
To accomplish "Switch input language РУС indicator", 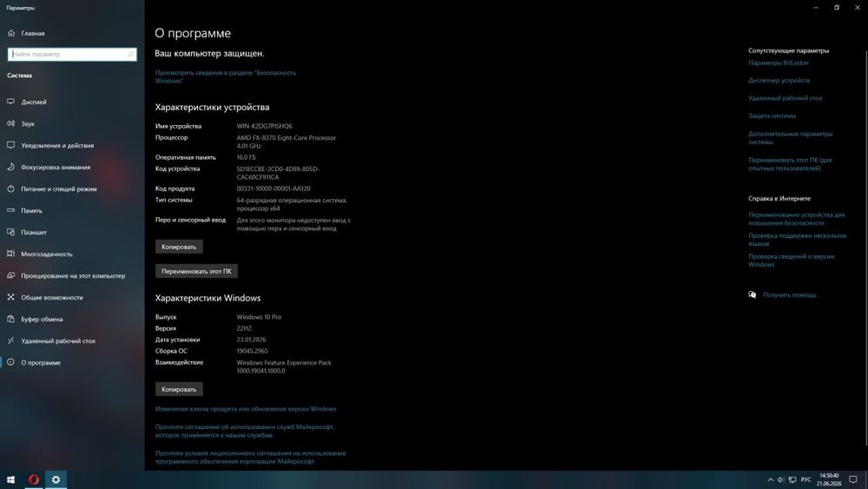I will [806, 479].
